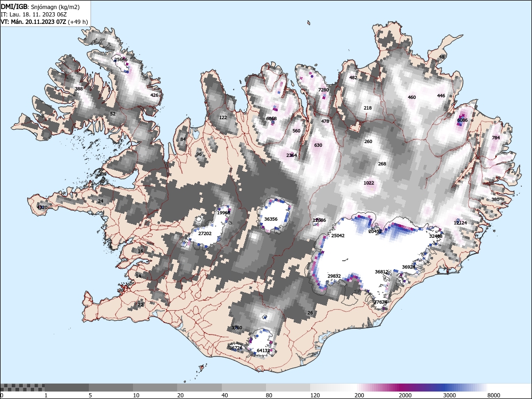Click the value label 36356 on Hofsjökull

(271, 219)
